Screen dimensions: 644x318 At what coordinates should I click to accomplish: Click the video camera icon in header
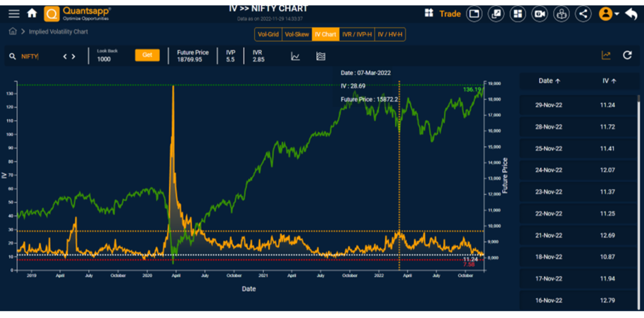[x=540, y=14]
